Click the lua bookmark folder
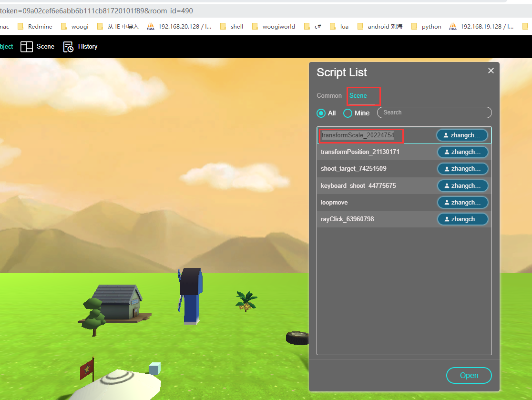 coord(339,27)
